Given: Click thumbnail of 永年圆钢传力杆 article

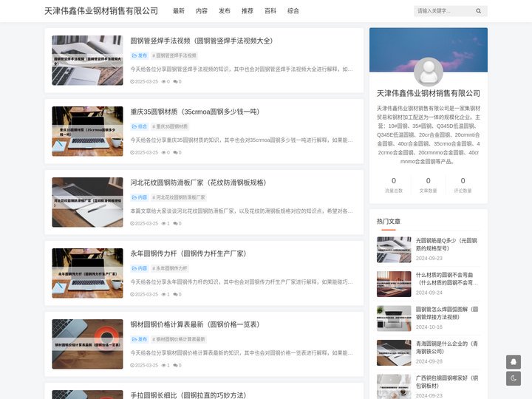Looking at the screenshot, I should (87, 273).
